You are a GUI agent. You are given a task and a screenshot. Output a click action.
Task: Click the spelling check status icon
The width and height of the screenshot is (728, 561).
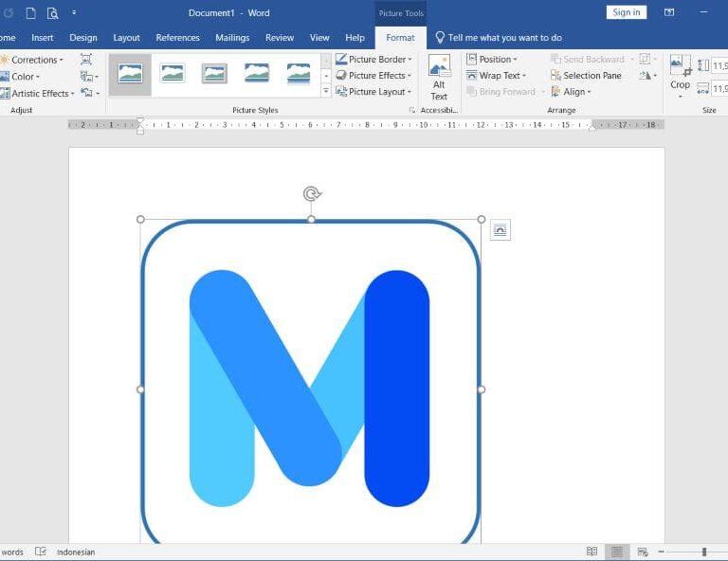(41, 552)
